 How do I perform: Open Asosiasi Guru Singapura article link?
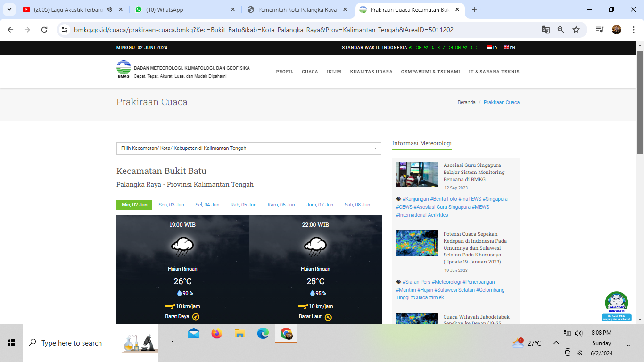474,172
